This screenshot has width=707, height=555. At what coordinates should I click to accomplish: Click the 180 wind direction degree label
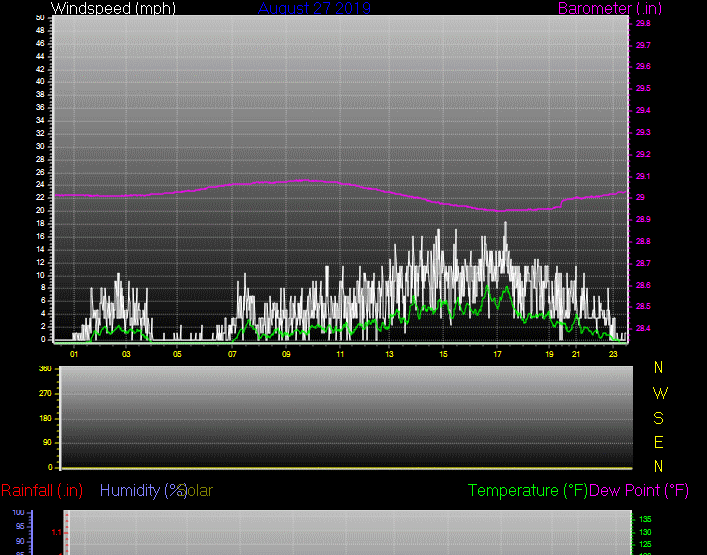(x=46, y=418)
